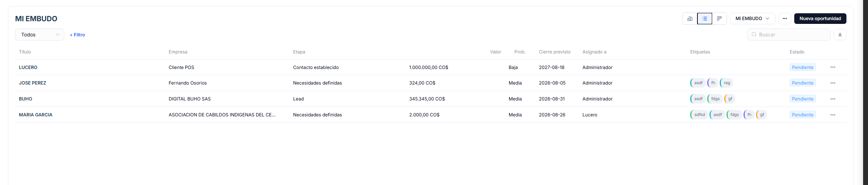Click the gf tag on BUHO
The height and width of the screenshot is (185, 868).
730,99
